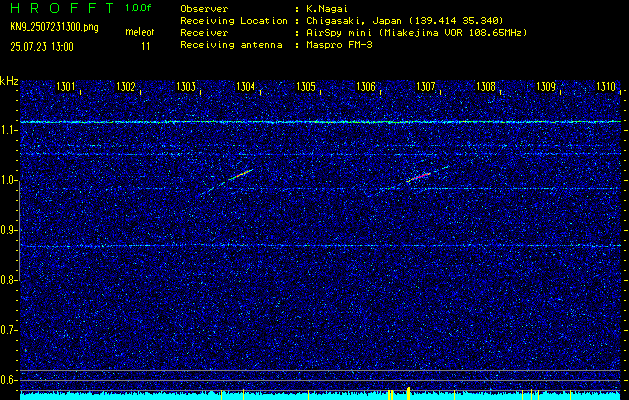The height and width of the screenshot is (400, 629).
Task: Click the 0.7 kHz frequency label
Action: tap(8, 330)
